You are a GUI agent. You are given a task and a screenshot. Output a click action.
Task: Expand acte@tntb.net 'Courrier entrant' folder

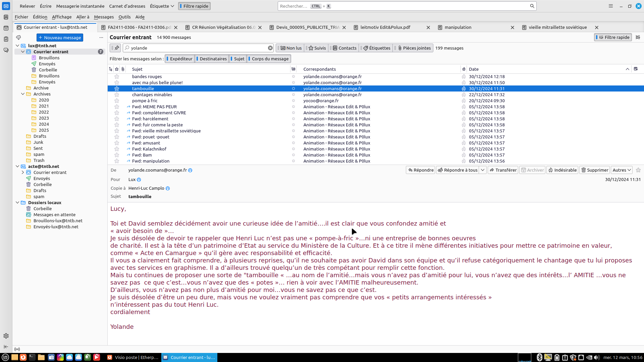click(23, 172)
